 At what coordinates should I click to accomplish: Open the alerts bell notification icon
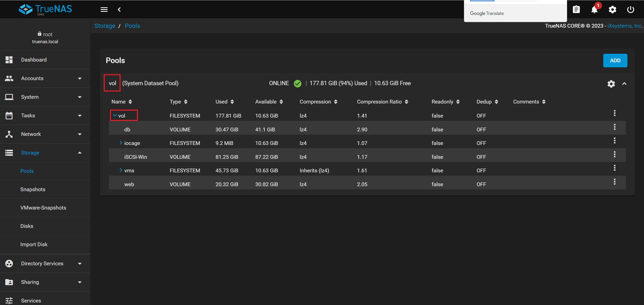(x=594, y=10)
